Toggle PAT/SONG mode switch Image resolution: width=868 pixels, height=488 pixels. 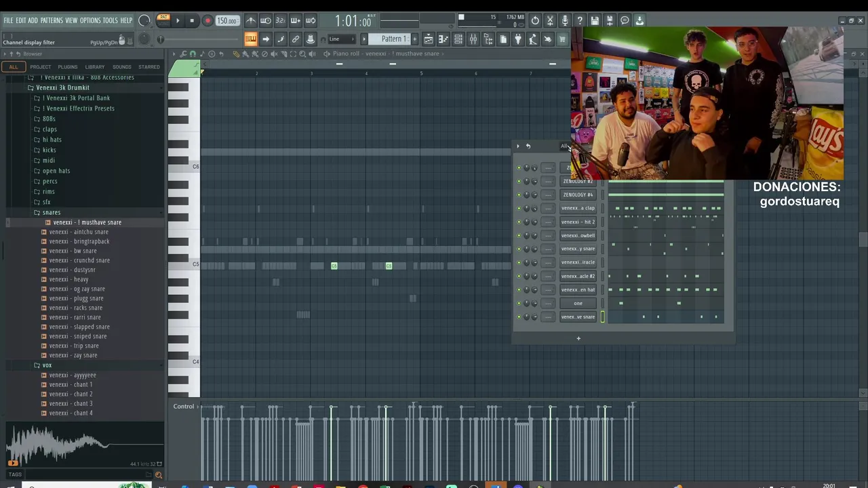coord(163,20)
